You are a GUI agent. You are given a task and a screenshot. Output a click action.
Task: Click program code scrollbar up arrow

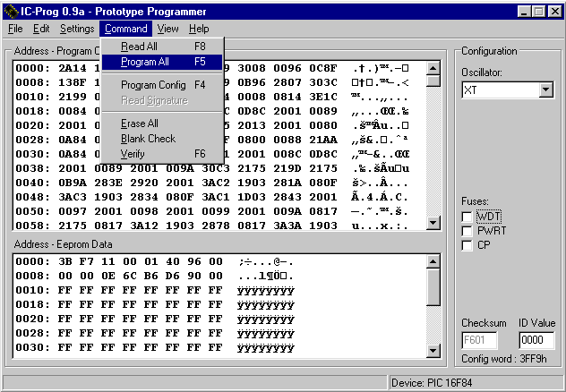tap(433, 68)
